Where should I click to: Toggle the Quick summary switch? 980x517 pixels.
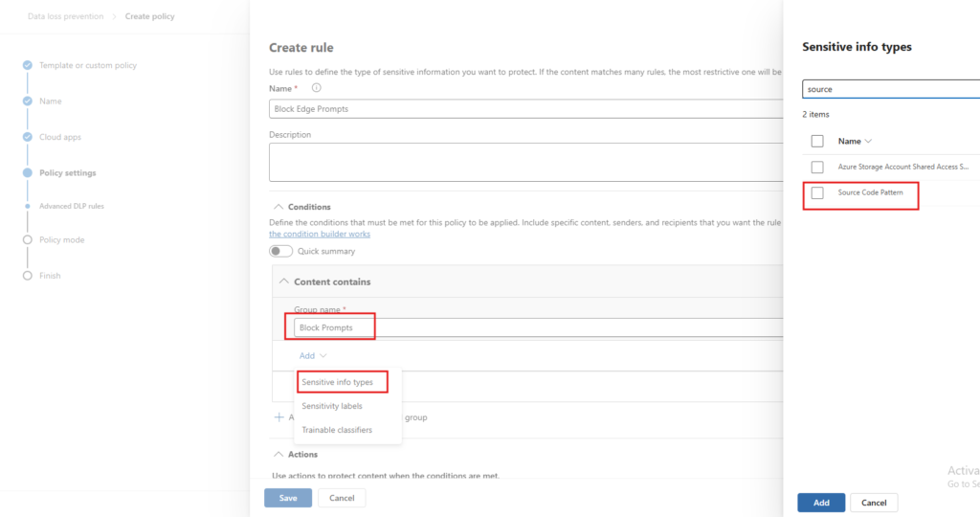280,251
